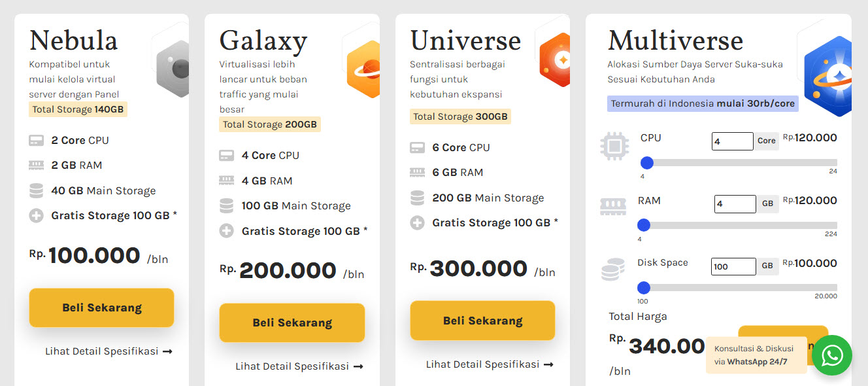Click the Multiverse blue hexagon icon
The width and height of the screenshot is (868, 386).
(x=827, y=77)
